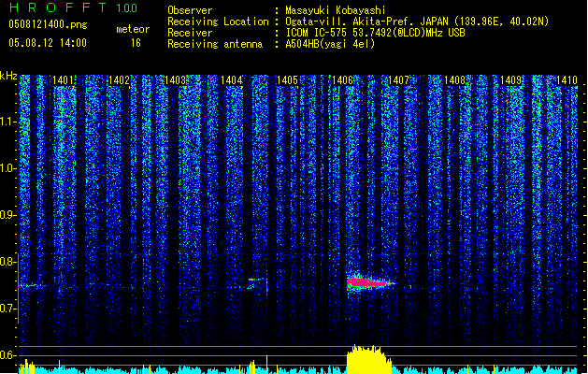Click the 1407 time marker
The image size is (588, 374).
click(398, 80)
